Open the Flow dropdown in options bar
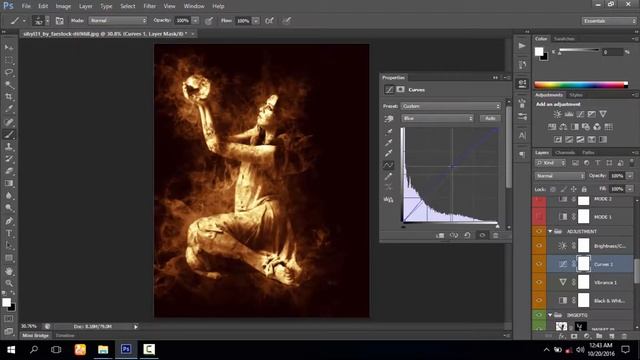This screenshot has height=360, width=640. click(256, 20)
